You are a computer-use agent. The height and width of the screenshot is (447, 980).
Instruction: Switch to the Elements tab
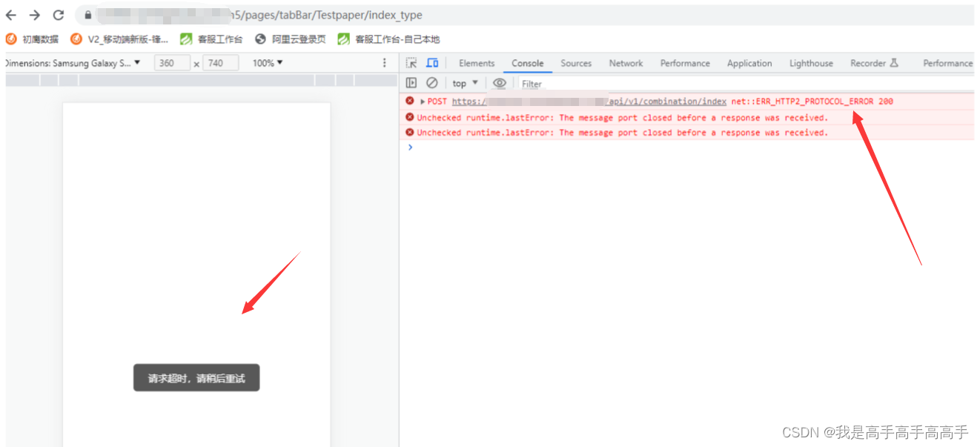[477, 63]
